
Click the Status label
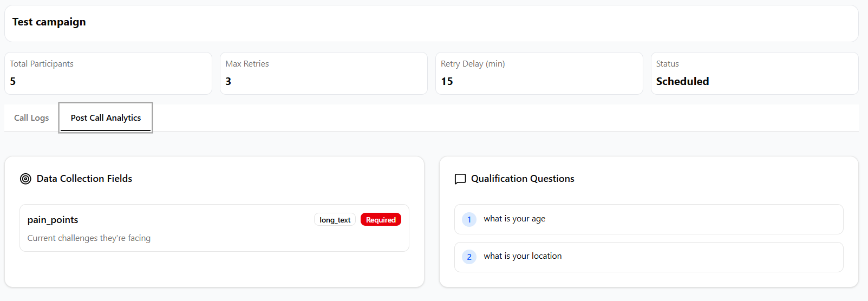coord(667,64)
